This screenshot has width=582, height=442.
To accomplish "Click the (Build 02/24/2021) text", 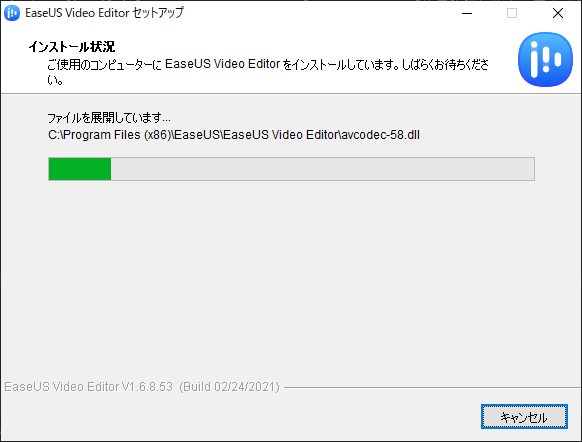I will point(229,387).
